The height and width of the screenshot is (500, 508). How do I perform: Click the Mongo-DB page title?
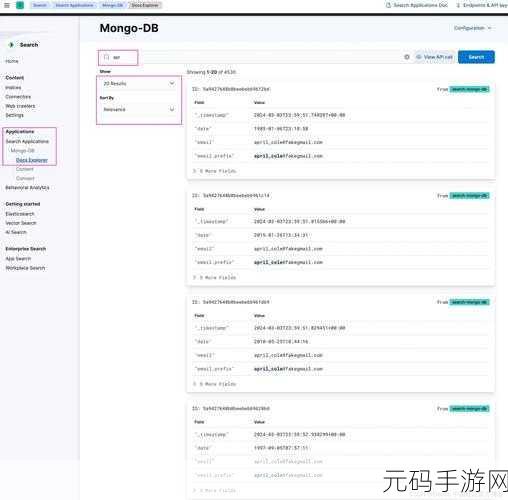[x=129, y=28]
